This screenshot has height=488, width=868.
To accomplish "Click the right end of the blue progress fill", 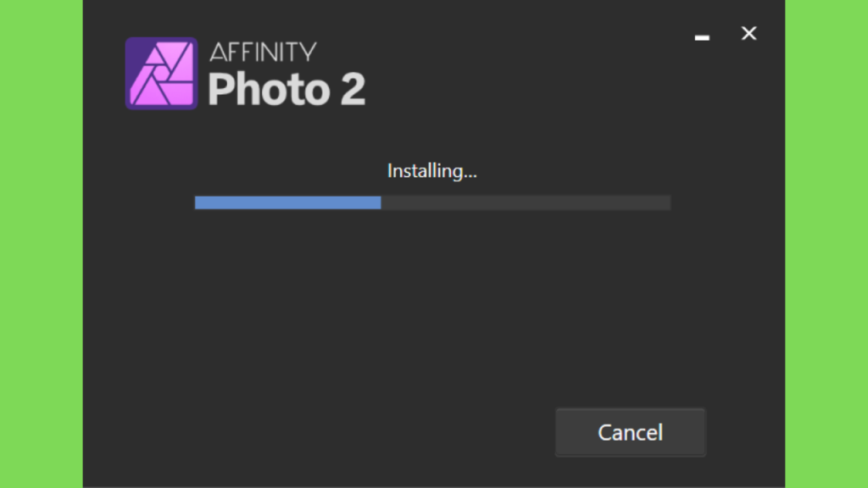I will click(378, 202).
